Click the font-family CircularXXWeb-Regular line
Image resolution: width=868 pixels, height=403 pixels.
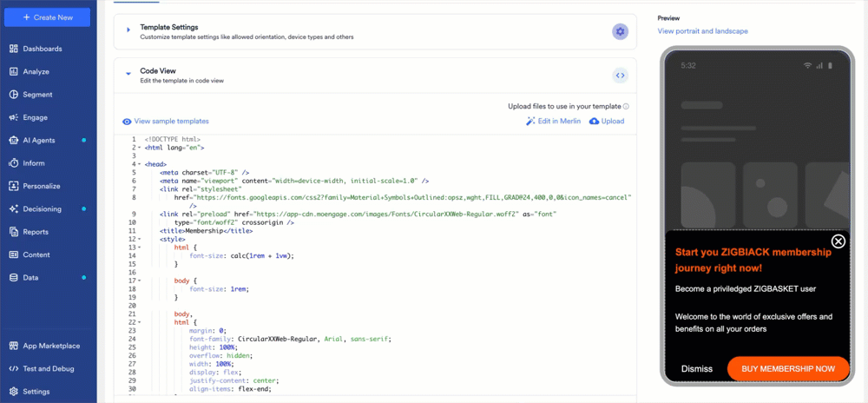(x=290, y=339)
